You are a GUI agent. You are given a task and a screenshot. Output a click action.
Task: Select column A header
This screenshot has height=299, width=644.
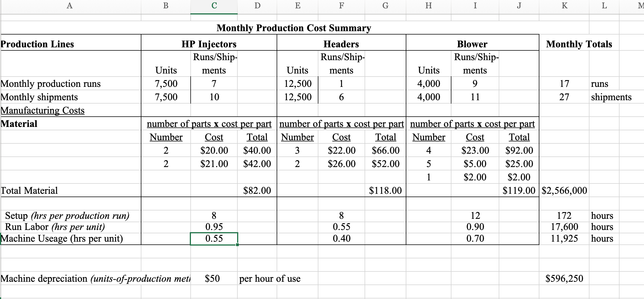(69, 6)
